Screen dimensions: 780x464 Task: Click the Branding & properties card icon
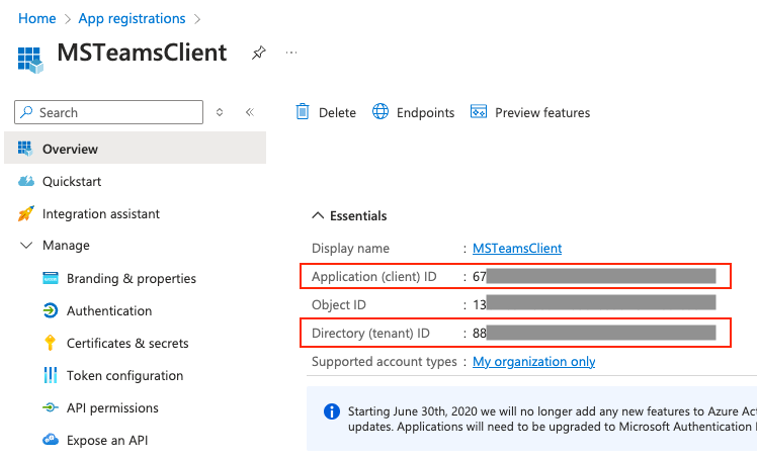(50, 278)
